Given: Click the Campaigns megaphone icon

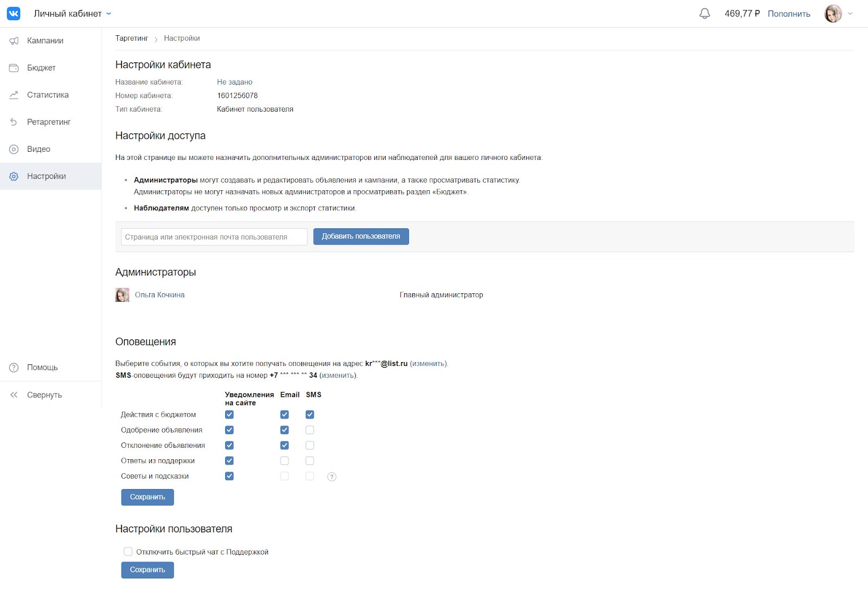Looking at the screenshot, I should [14, 41].
